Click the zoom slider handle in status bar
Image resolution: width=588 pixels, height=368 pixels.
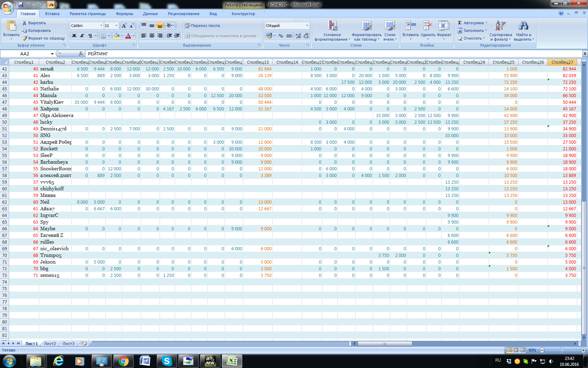point(561,350)
